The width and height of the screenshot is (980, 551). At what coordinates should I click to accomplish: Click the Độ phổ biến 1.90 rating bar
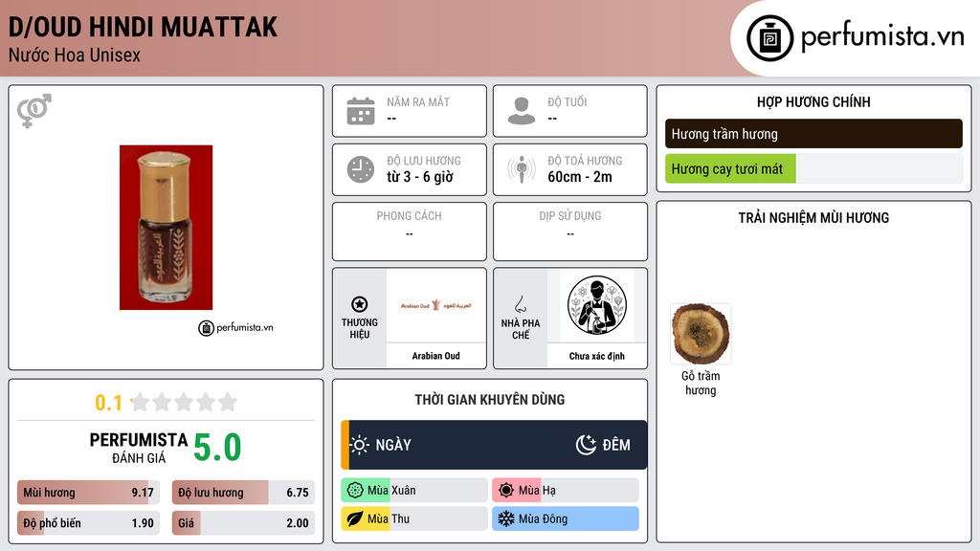(88, 523)
